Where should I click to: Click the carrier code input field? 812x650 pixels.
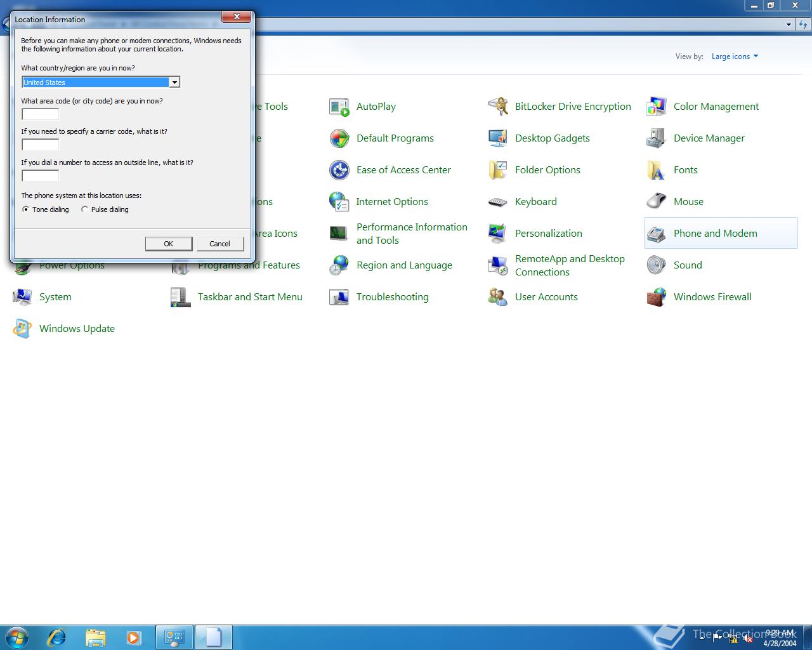(41, 145)
